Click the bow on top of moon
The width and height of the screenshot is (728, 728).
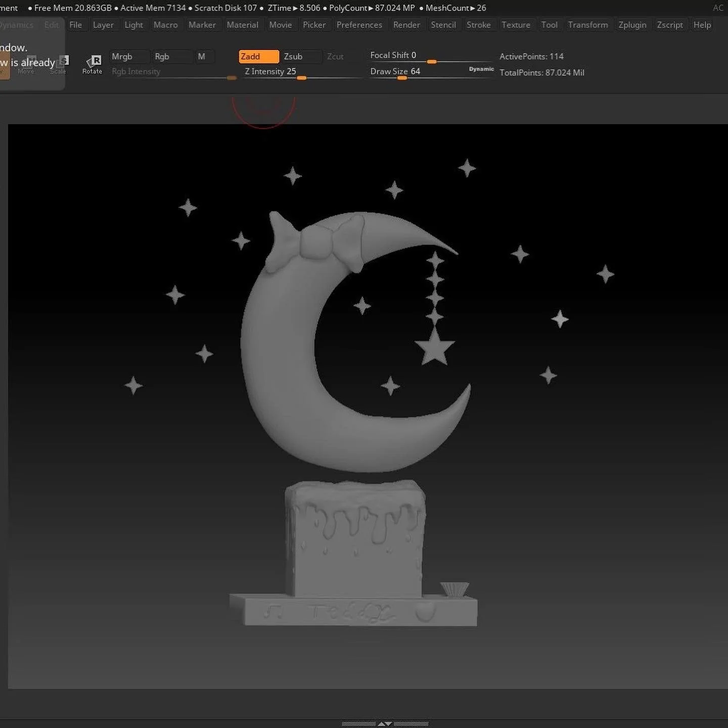(317, 242)
